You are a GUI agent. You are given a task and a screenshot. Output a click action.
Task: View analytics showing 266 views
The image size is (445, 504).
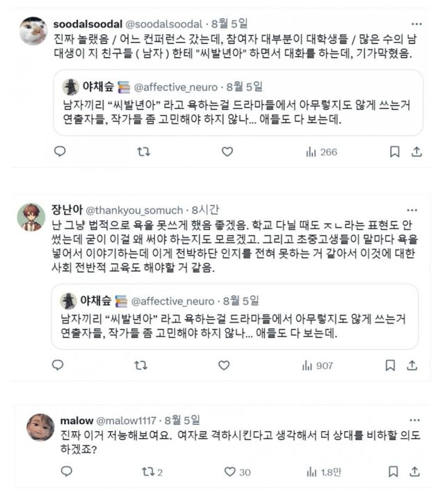pos(321,152)
